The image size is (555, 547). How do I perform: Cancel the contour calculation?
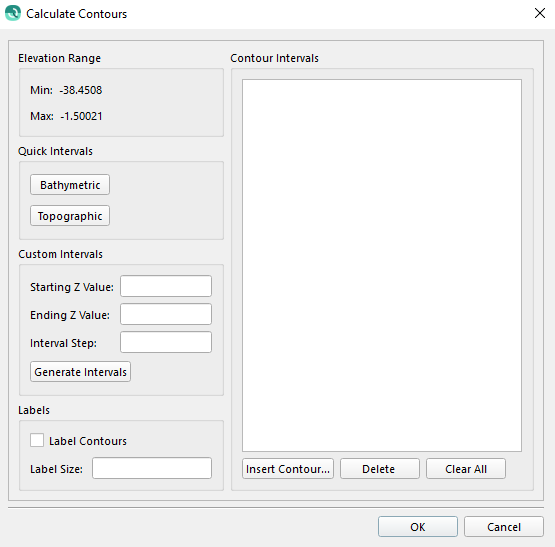(x=504, y=526)
